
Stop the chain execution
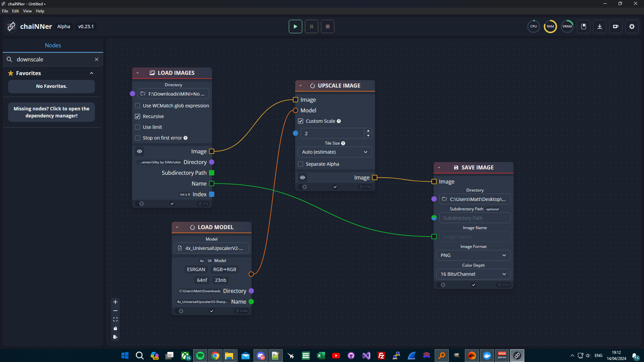click(328, 27)
